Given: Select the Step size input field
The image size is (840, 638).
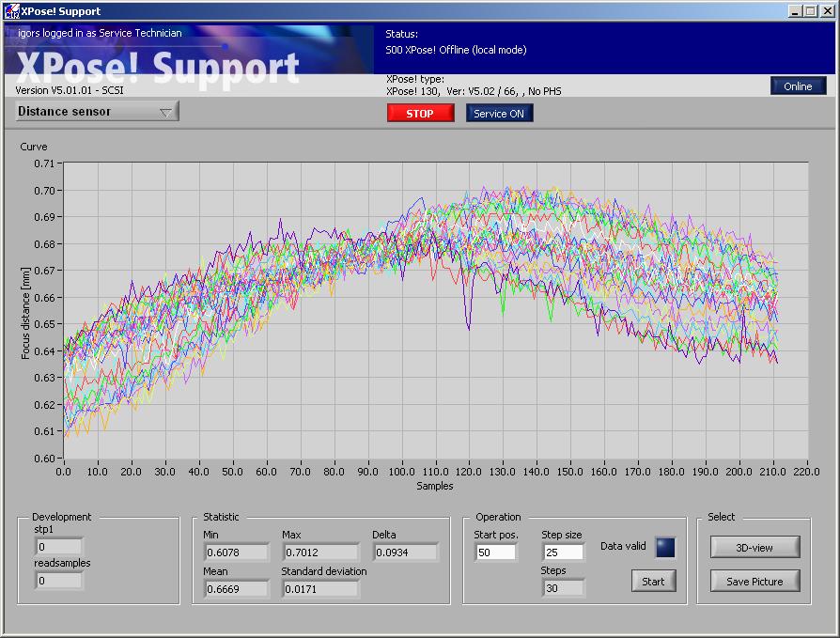Looking at the screenshot, I should tap(563, 552).
